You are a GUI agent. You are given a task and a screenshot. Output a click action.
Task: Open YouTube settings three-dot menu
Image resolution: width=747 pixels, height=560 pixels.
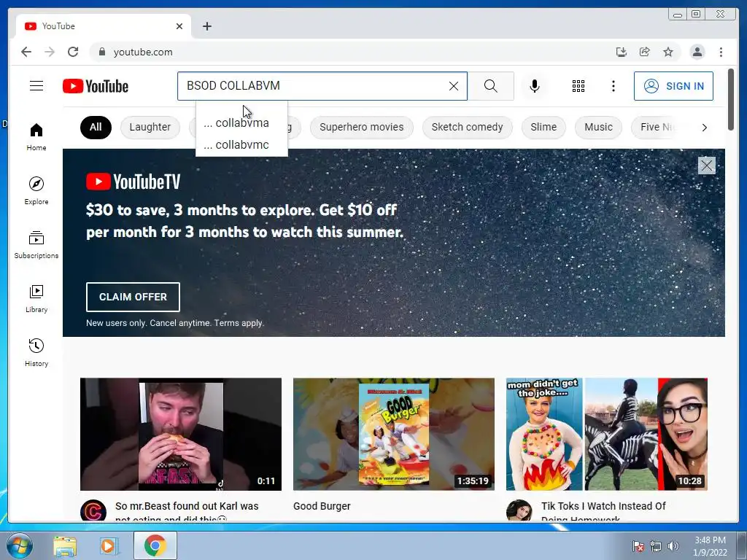613,86
